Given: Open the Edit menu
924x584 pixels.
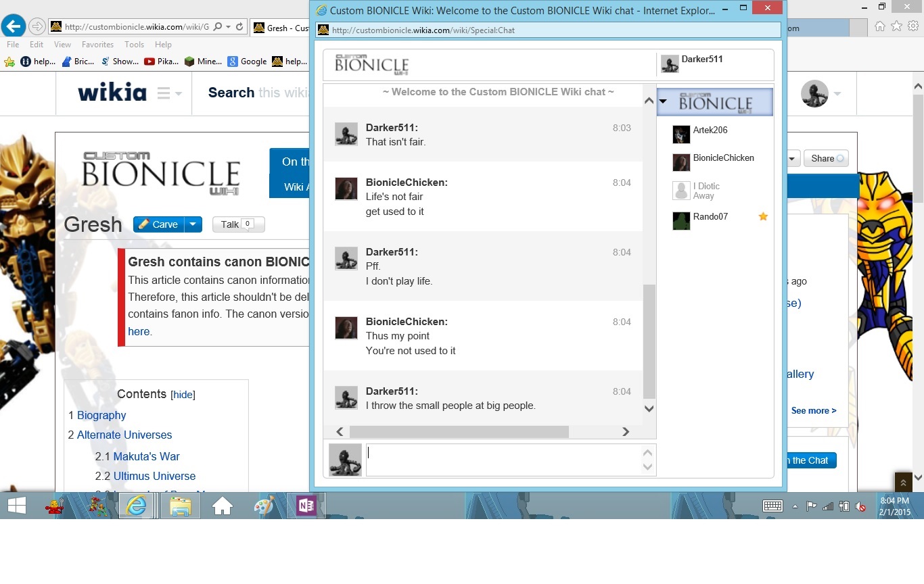Looking at the screenshot, I should click(x=37, y=45).
